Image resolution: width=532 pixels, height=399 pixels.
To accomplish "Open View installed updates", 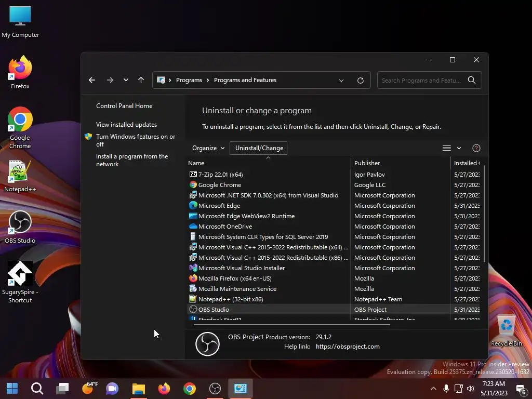I will coord(126,125).
